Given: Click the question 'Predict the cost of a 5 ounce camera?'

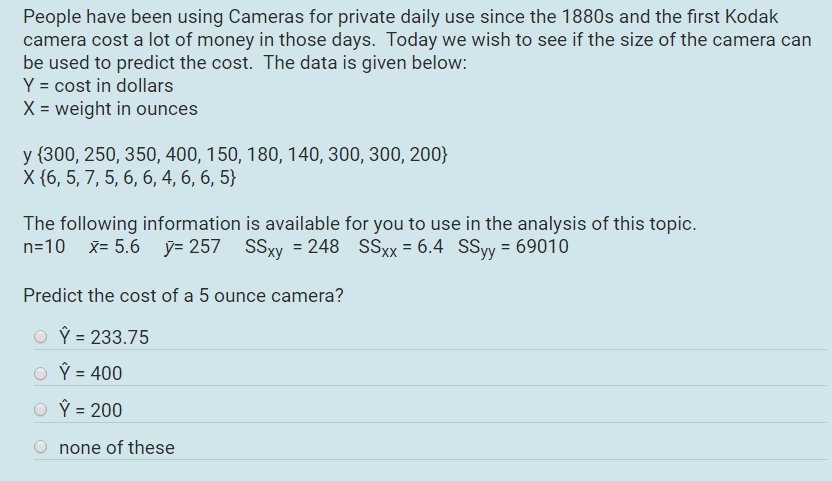Looking at the screenshot, I should tap(183, 295).
